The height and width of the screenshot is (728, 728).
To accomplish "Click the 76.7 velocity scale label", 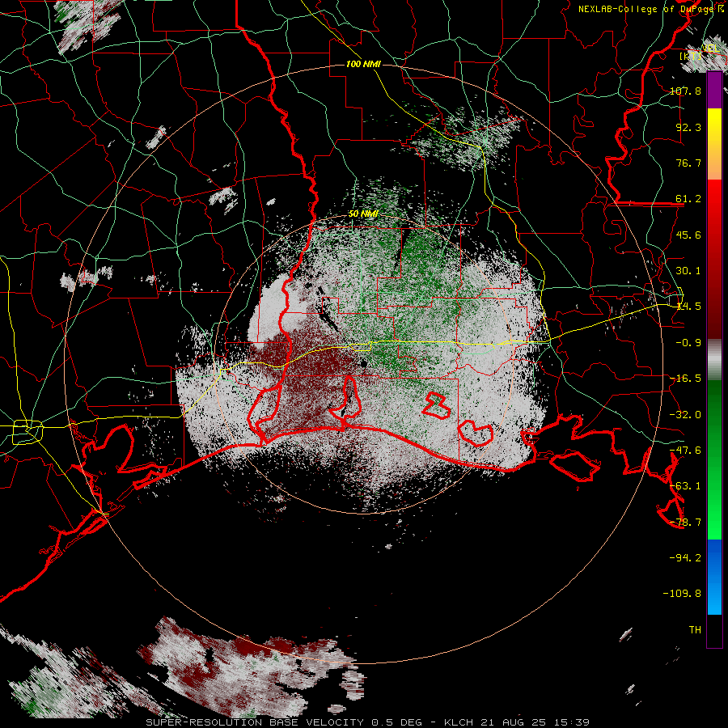I will tap(688, 163).
